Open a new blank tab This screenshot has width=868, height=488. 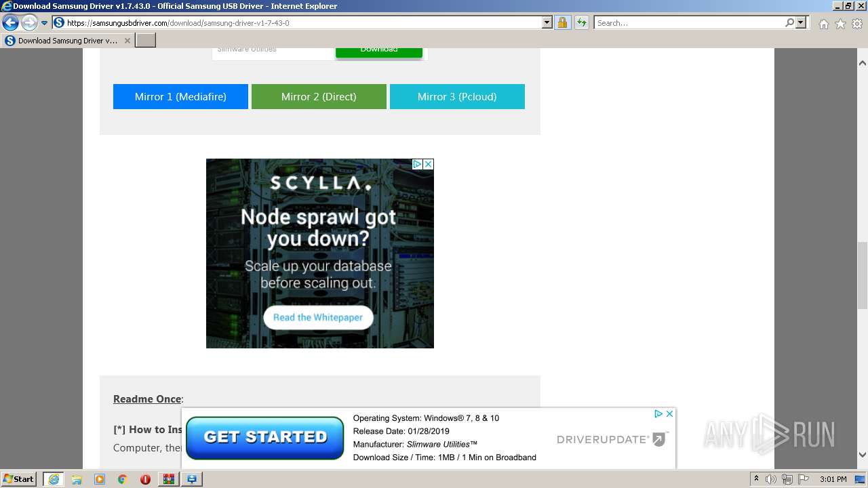pos(146,41)
